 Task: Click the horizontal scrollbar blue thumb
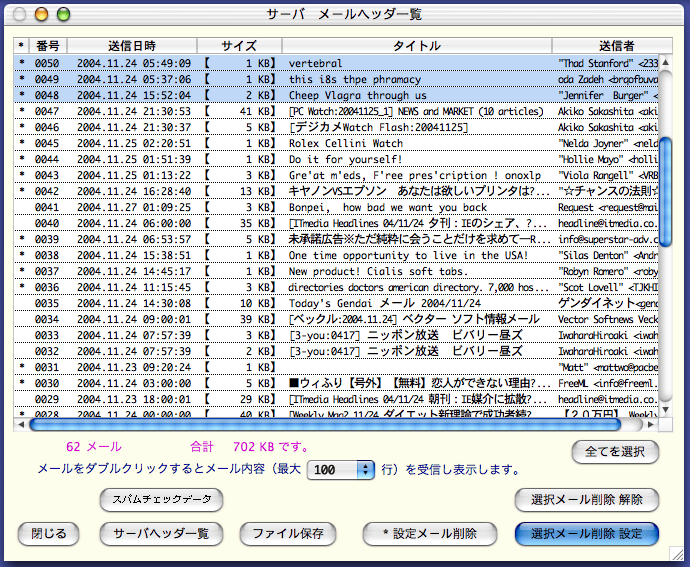tap(325, 424)
